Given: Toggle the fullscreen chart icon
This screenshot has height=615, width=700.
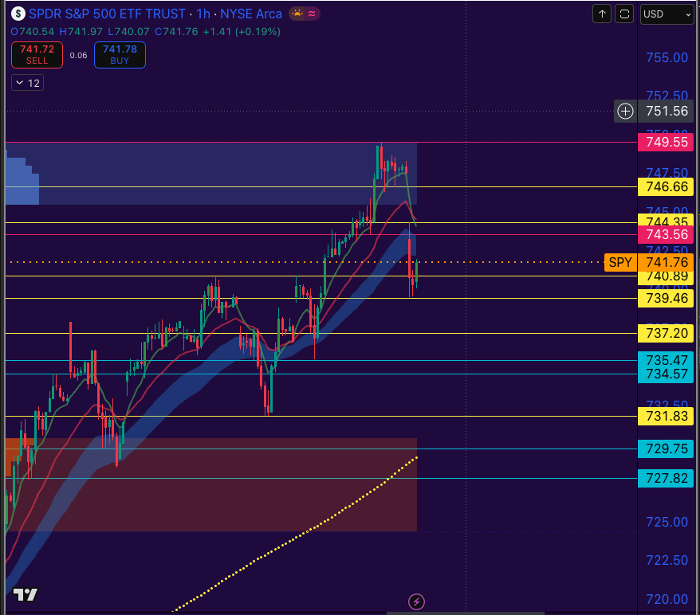Looking at the screenshot, I should pos(624,14).
